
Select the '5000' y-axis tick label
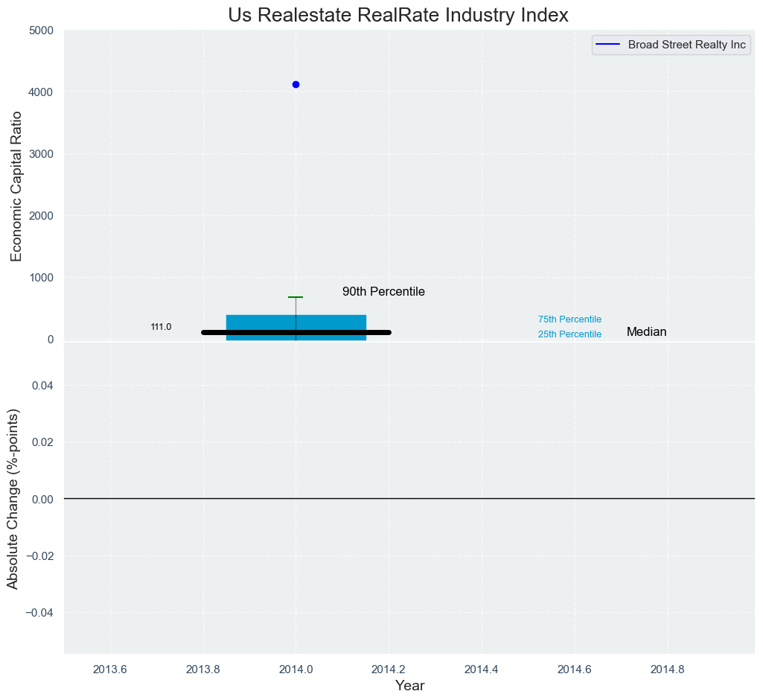click(41, 31)
